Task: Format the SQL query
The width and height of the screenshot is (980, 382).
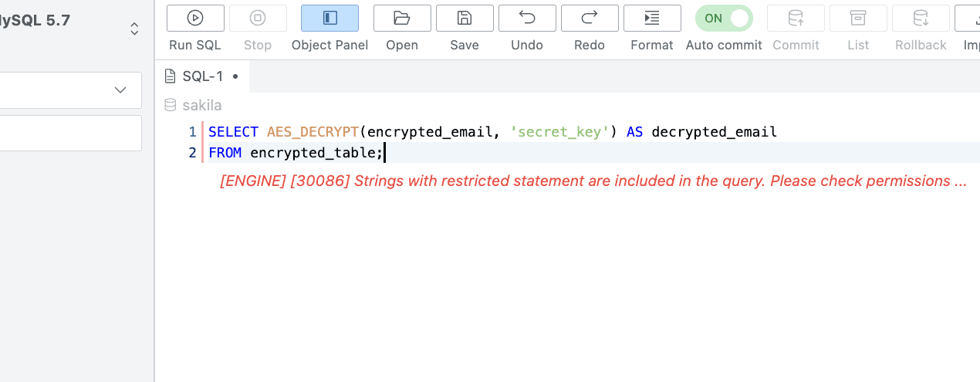Action: click(652, 18)
